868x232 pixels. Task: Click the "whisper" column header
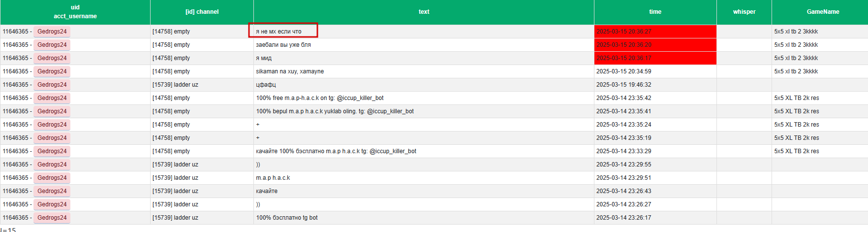744,12
